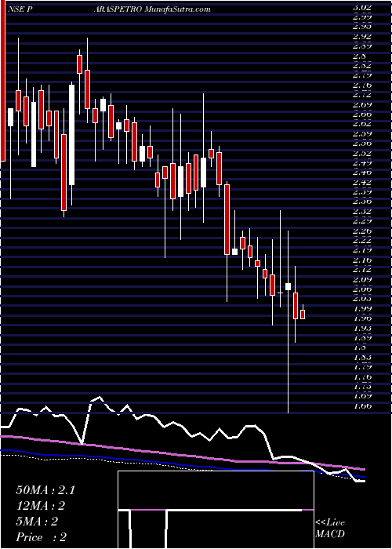Click the pink 50MA line
392x549 pixels.
[x=182, y=454]
